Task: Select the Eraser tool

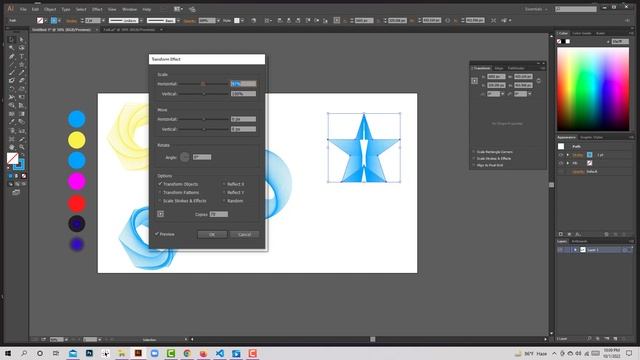Action: coord(22,81)
